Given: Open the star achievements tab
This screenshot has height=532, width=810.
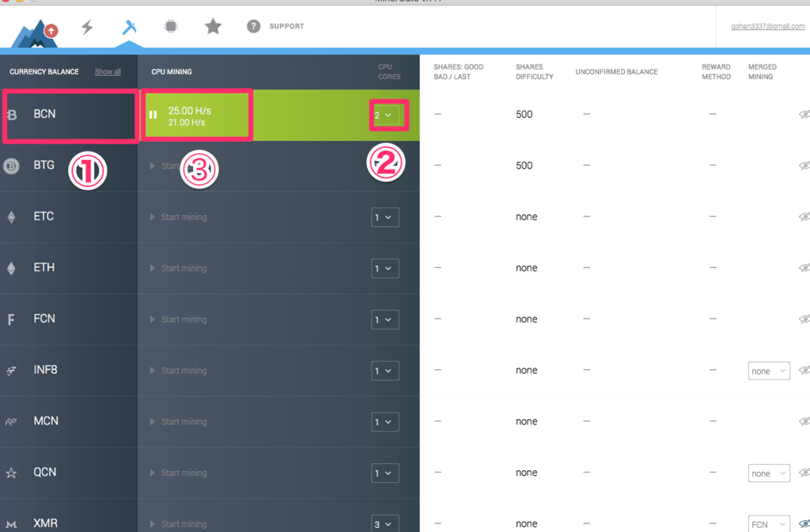Looking at the screenshot, I should [213, 26].
